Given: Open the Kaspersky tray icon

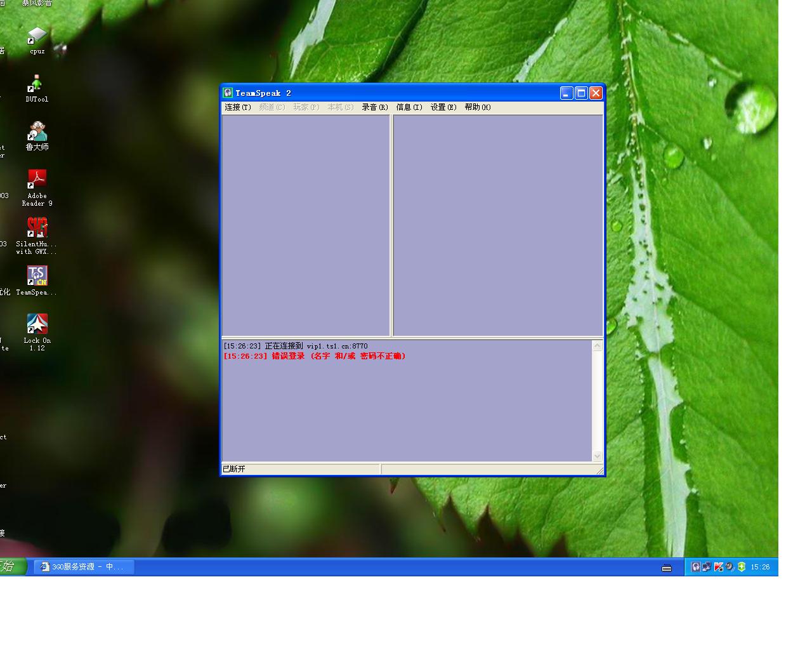Looking at the screenshot, I should pos(718,567).
